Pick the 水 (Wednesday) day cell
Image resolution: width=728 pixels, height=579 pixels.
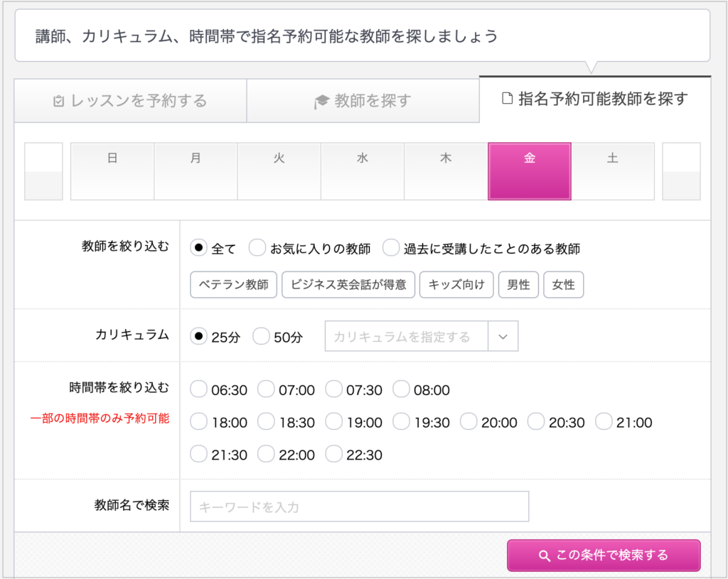(x=363, y=171)
